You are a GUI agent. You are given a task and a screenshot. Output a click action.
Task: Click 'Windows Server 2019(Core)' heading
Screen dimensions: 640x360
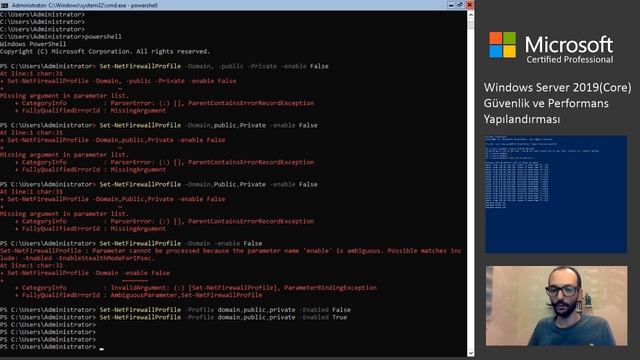558,88
